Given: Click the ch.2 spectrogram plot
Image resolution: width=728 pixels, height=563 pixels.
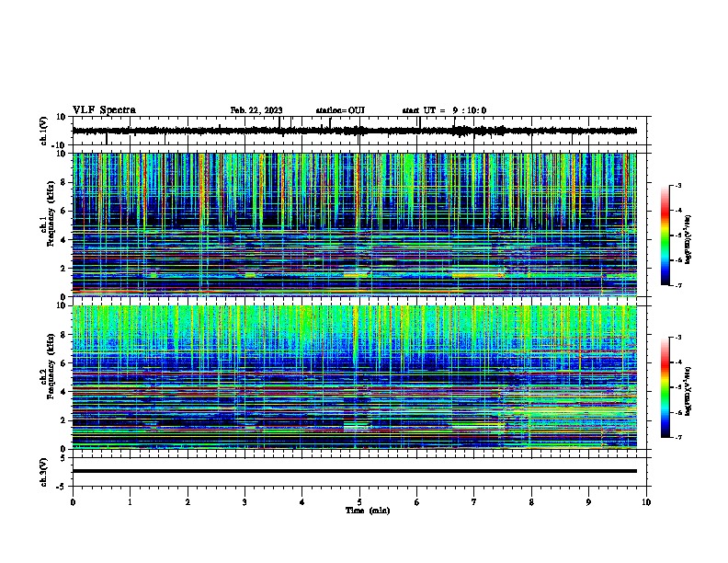Looking at the screenshot, I should point(355,377).
